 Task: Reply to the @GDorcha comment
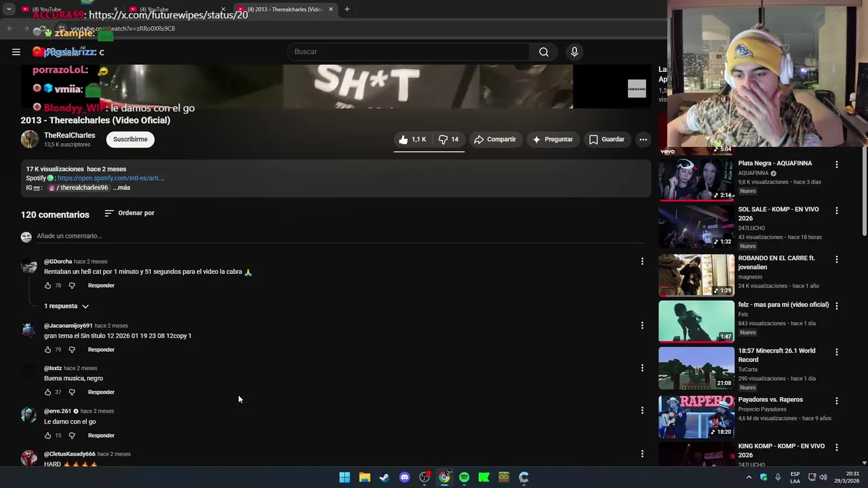coord(101,285)
